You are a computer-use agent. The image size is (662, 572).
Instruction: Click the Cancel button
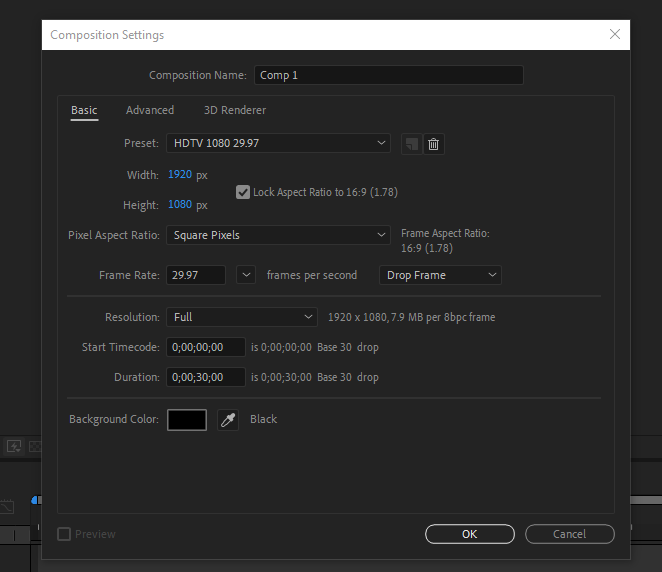click(x=570, y=534)
